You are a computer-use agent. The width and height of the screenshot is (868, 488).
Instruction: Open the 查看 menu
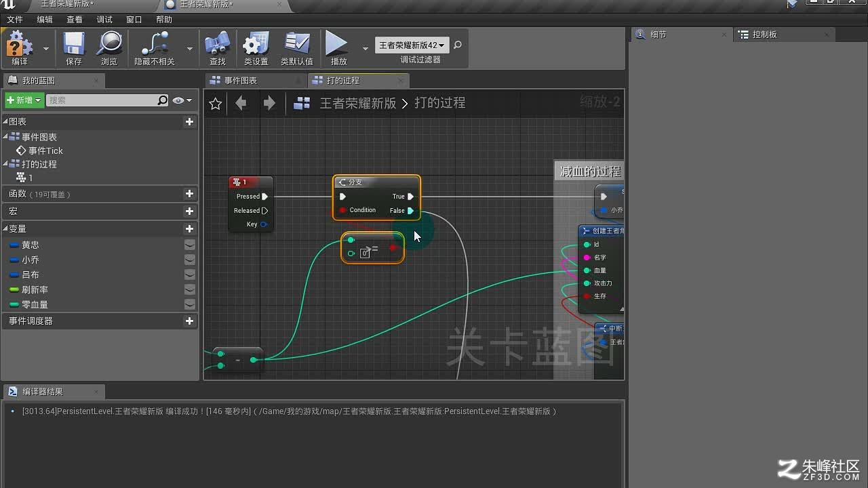74,20
